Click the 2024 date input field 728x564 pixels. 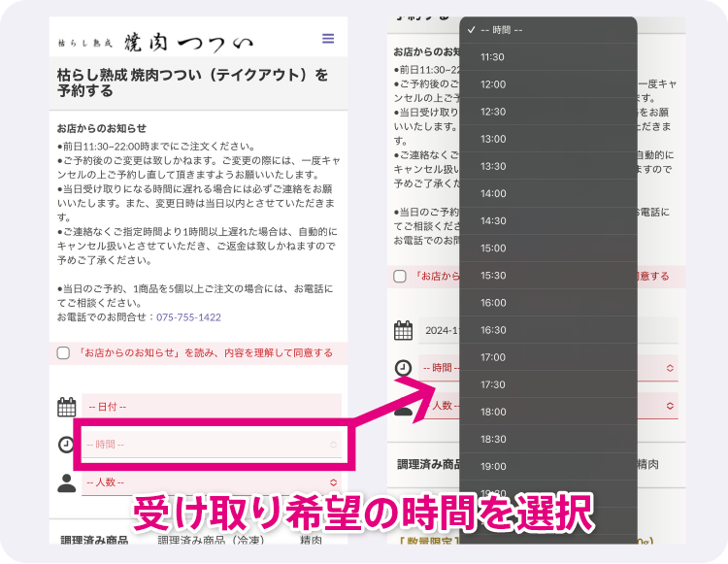tap(440, 331)
